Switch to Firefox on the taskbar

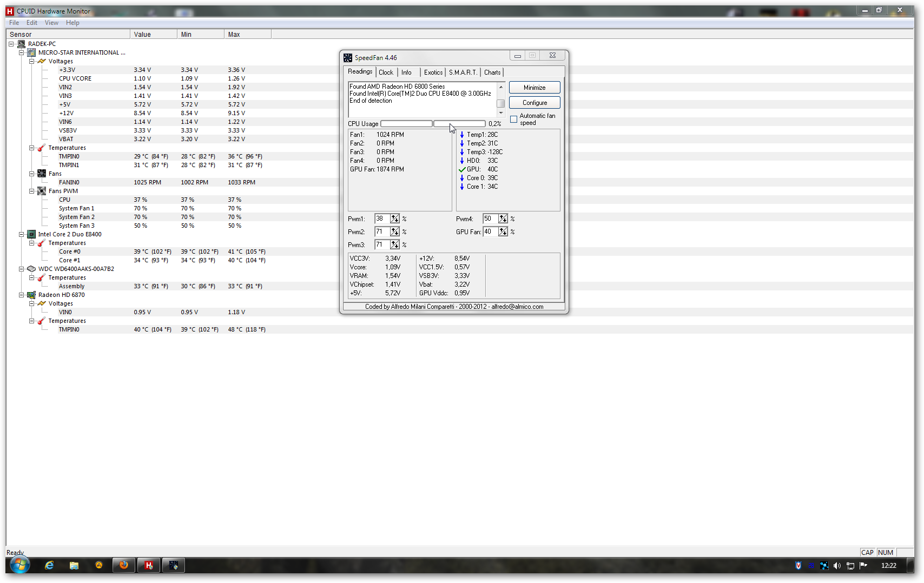pos(124,565)
